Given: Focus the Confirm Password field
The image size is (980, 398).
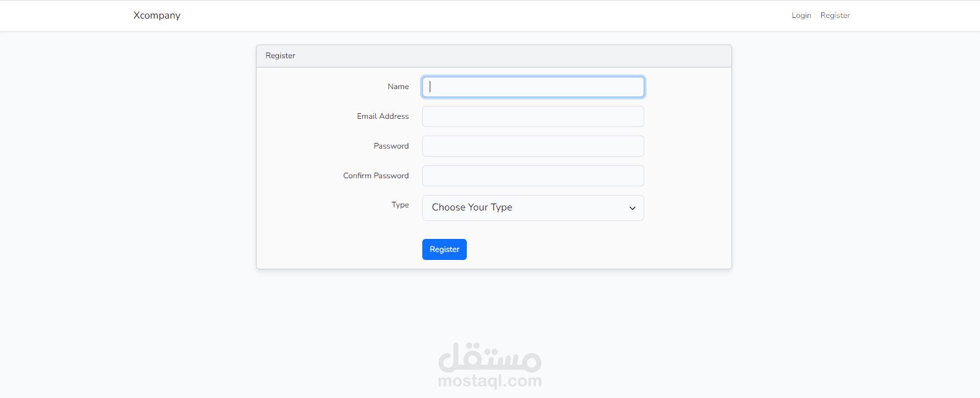Looking at the screenshot, I should click(x=533, y=176).
